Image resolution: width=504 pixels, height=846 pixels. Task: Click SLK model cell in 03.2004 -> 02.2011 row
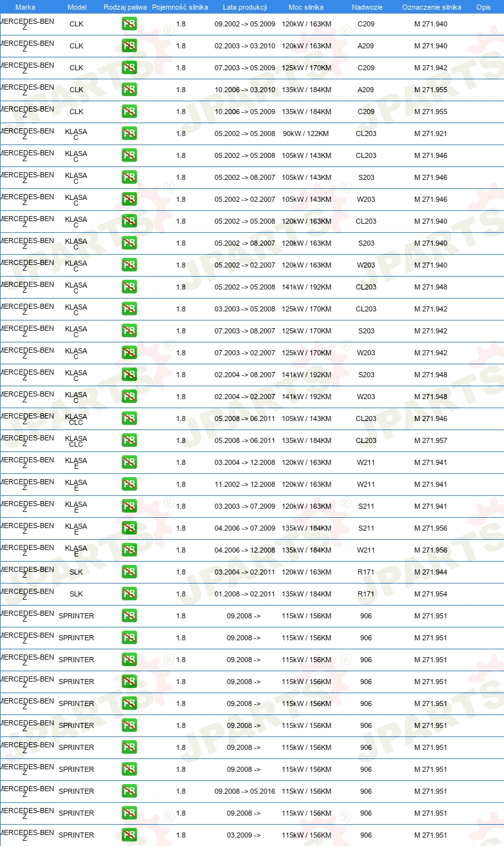(76, 573)
